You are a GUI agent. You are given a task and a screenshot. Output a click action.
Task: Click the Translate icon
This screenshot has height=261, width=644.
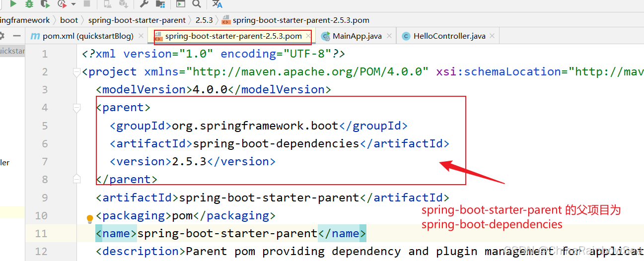(217, 3)
